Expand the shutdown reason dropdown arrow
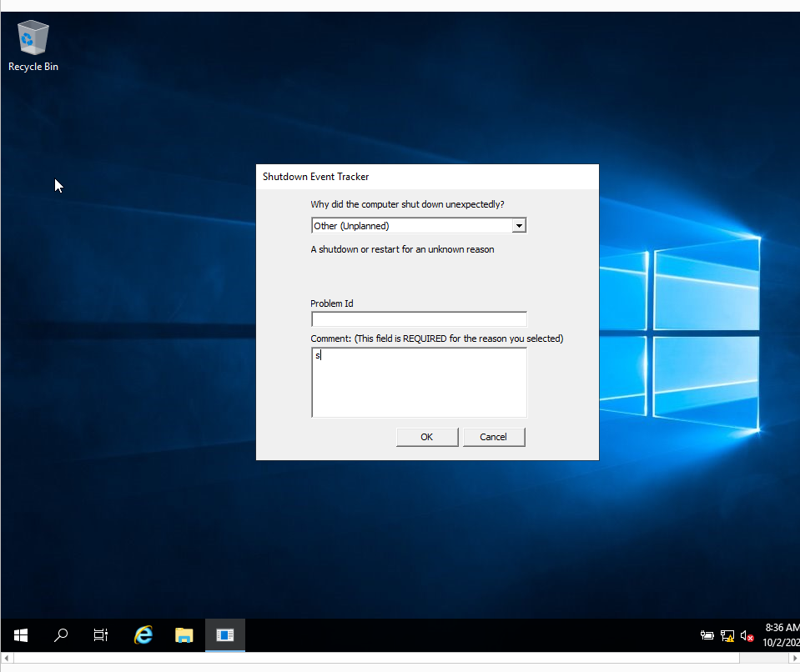This screenshot has width=800, height=672. tap(519, 225)
